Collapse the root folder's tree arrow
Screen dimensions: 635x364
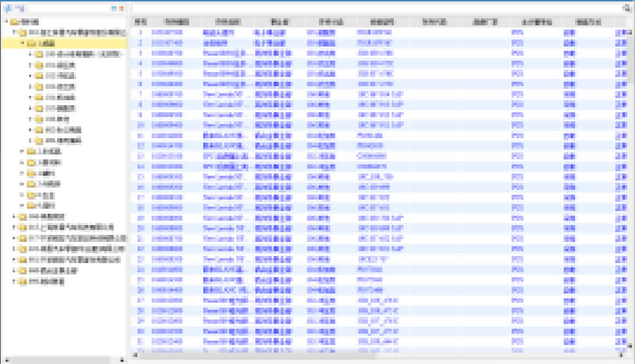point(6,21)
